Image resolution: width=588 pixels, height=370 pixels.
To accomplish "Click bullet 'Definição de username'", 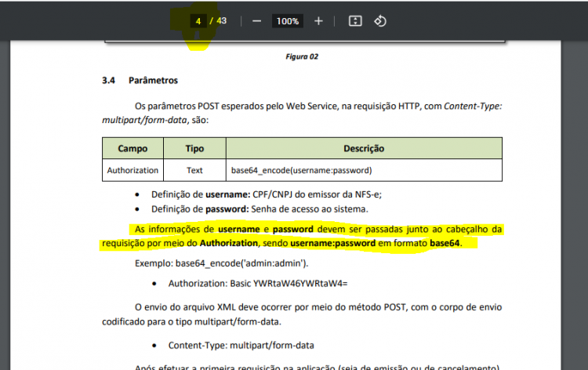I will 267,194.
